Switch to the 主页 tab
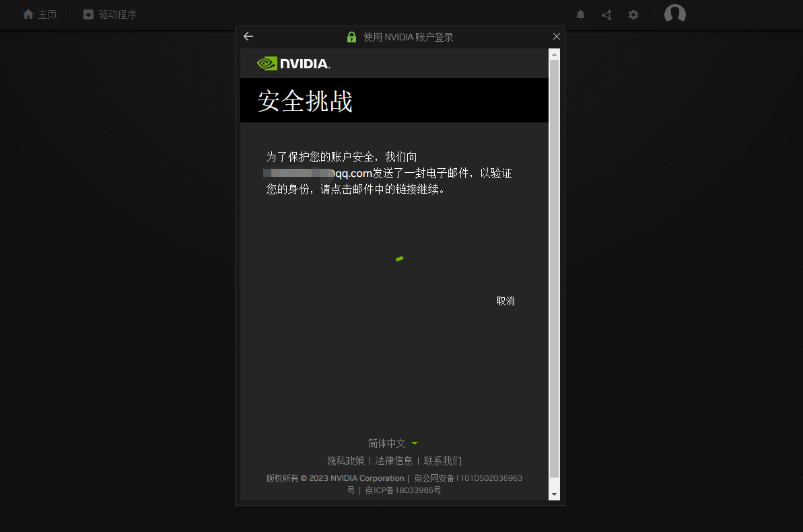Screen dimensions: 803x532 (x=40, y=14)
